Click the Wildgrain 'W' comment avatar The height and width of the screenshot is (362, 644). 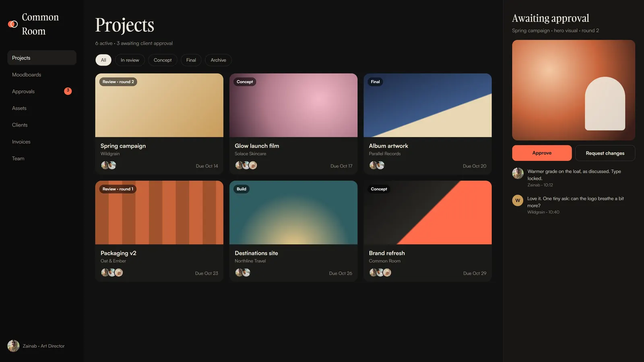(518, 200)
